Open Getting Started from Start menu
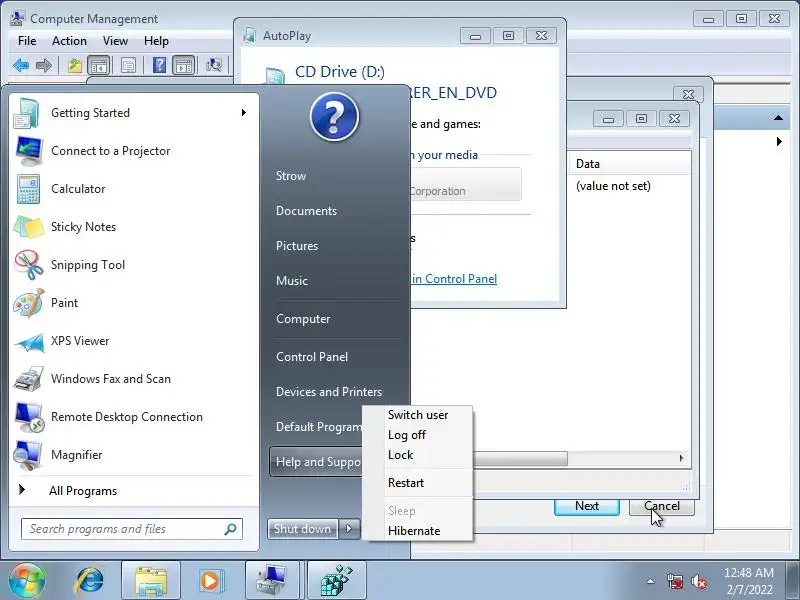Viewport: 800px width, 600px height. coord(134,113)
